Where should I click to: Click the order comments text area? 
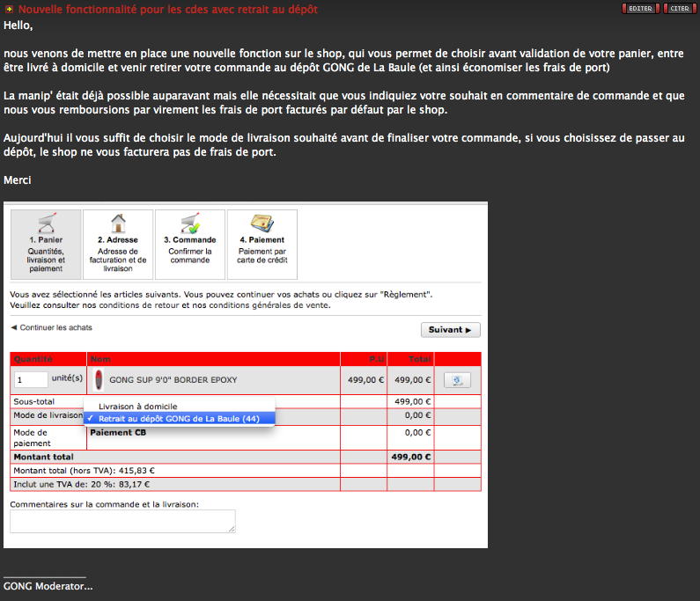coord(122,521)
